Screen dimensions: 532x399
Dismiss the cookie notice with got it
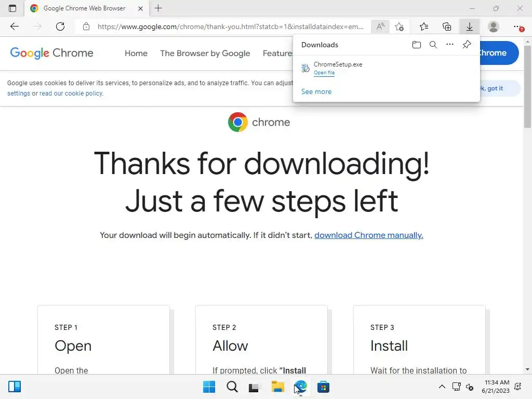coord(500,88)
